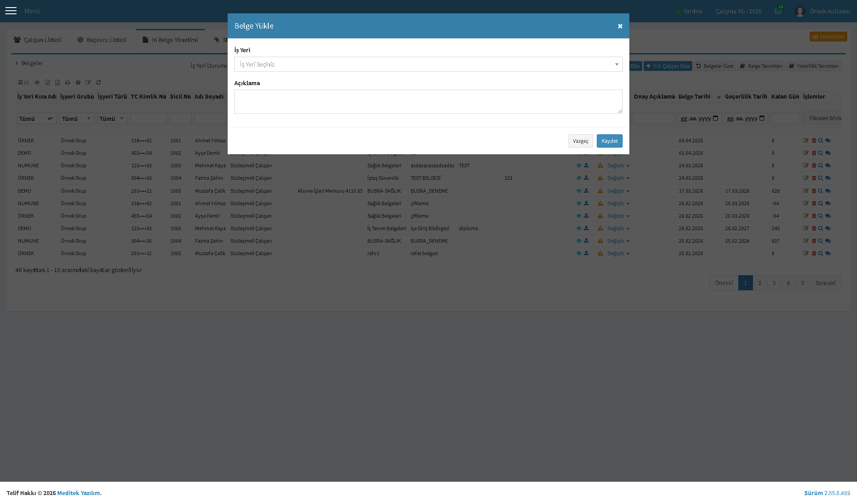Open comments icon in rafet belgesi row
This screenshot has width=857, height=504.
coord(828,253)
